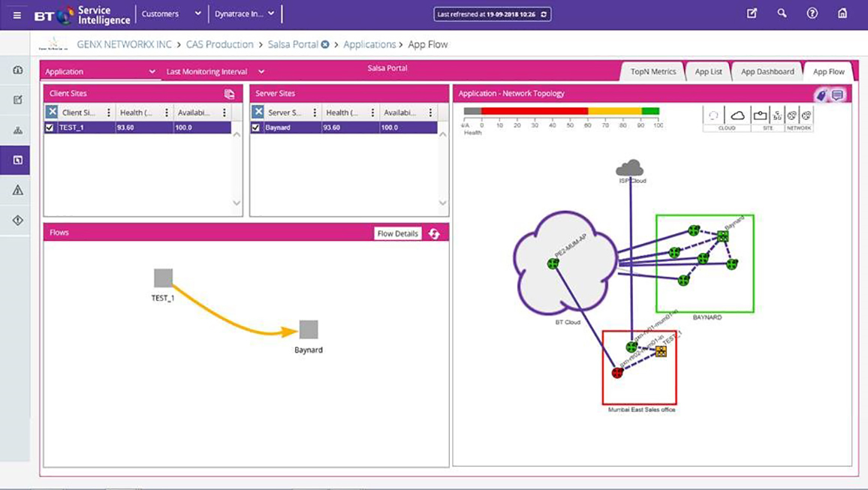Open the hamburger main menu
Viewport: 868px width, 490px height.
(x=17, y=15)
